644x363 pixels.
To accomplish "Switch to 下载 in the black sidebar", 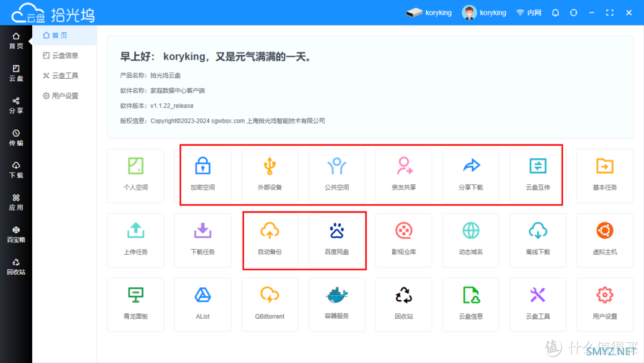I will [x=16, y=170].
